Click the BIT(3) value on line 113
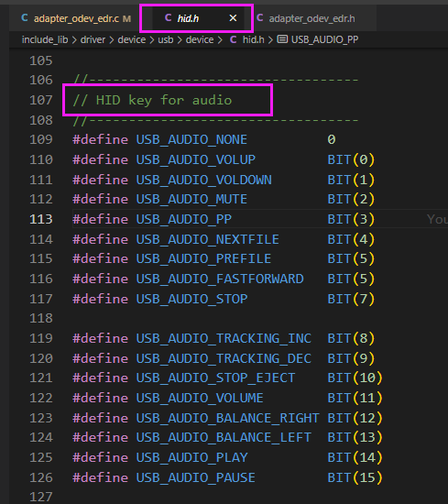Image resolution: width=448 pixels, height=504 pixels. pos(351,219)
